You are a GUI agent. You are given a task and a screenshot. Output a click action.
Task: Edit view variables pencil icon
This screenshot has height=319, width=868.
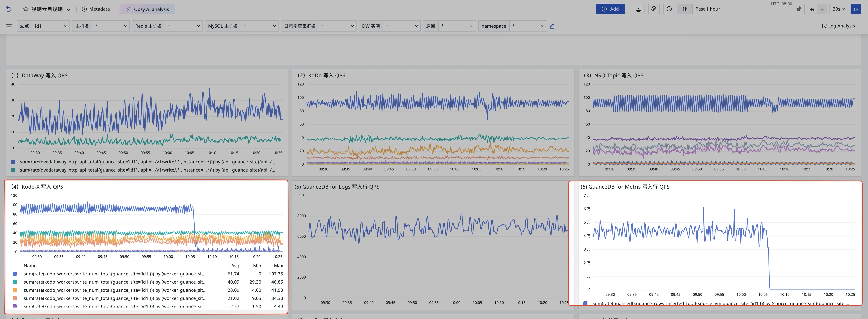coord(552,26)
